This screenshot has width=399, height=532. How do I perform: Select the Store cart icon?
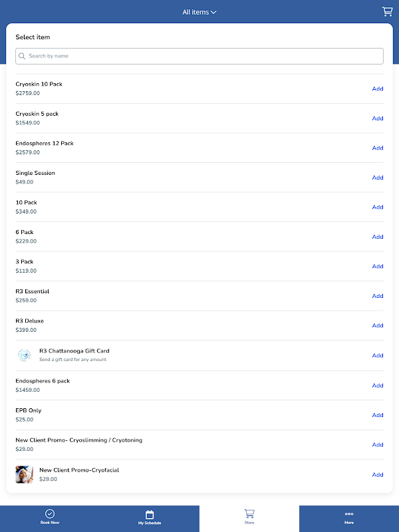coord(249,513)
